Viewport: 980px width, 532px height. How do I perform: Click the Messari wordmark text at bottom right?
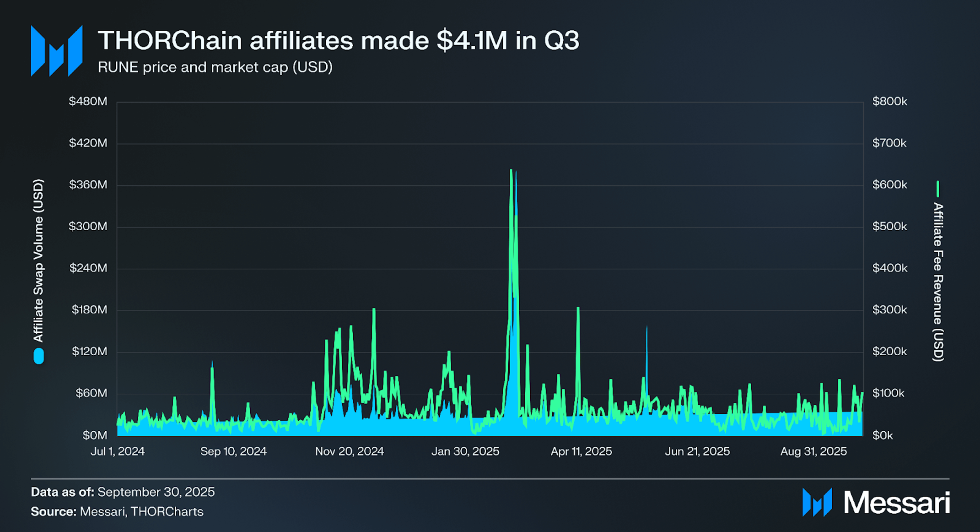point(896,503)
